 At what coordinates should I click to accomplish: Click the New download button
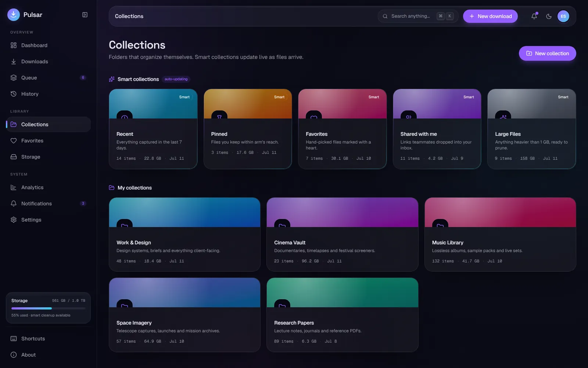[490, 16]
